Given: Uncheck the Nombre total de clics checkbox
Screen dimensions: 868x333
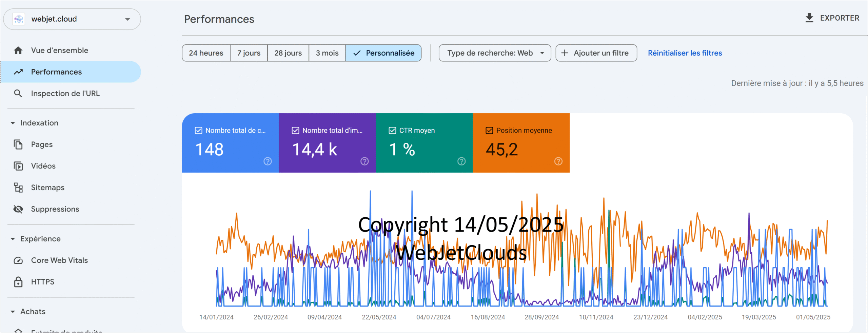Looking at the screenshot, I should (x=199, y=131).
